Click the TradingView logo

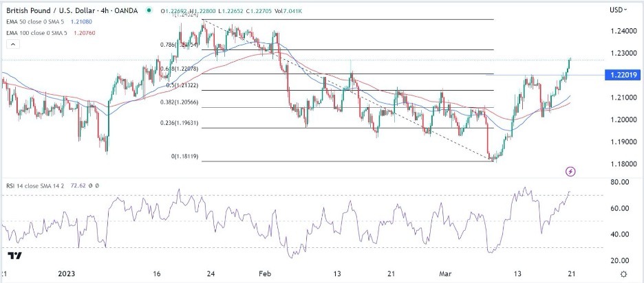click(14, 256)
